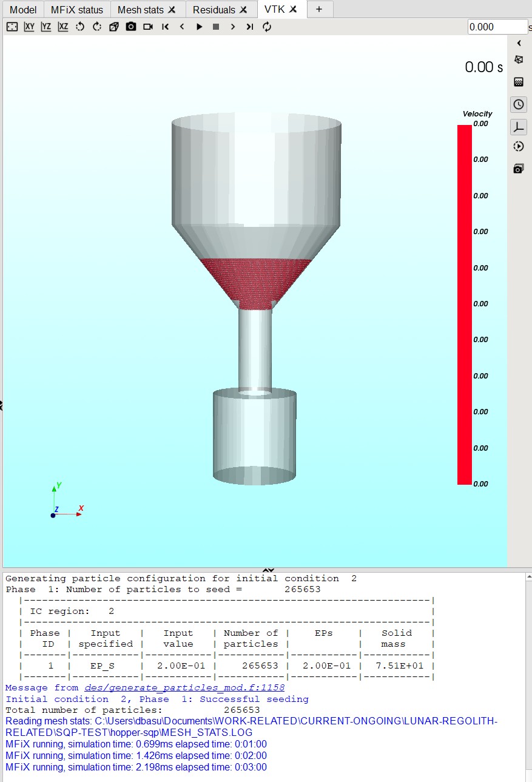Reset the view to fit extents
This screenshot has height=782, width=532.
coord(12,27)
